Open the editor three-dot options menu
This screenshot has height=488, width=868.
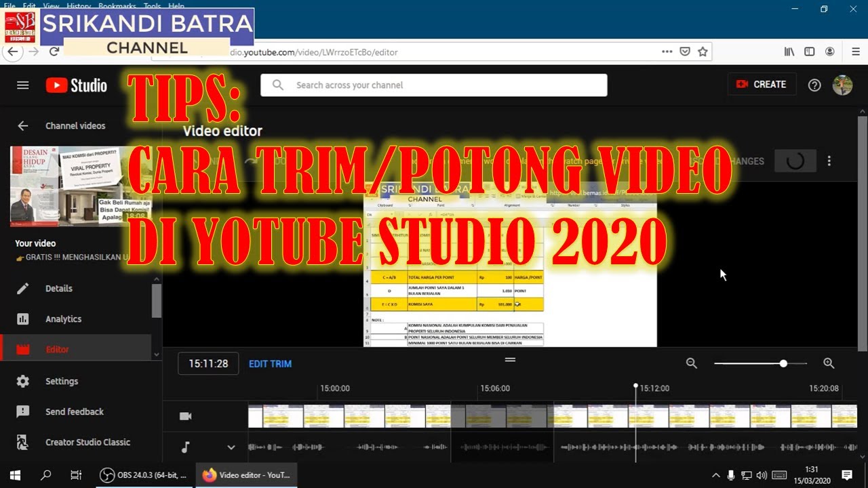(829, 161)
